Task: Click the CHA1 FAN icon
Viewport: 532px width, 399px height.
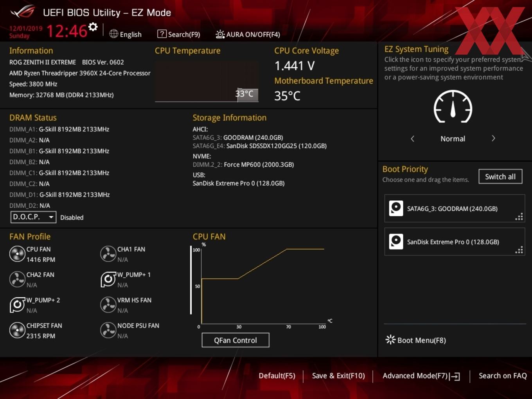Action: point(108,254)
